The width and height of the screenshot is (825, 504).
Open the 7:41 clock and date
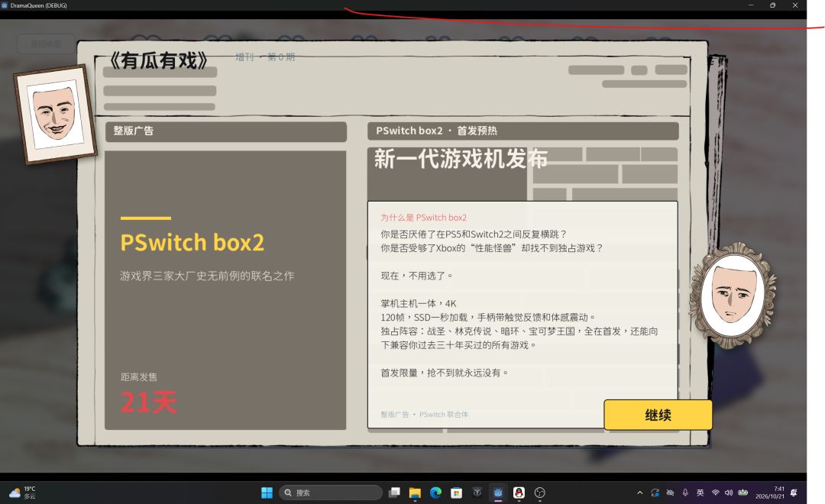click(x=770, y=493)
